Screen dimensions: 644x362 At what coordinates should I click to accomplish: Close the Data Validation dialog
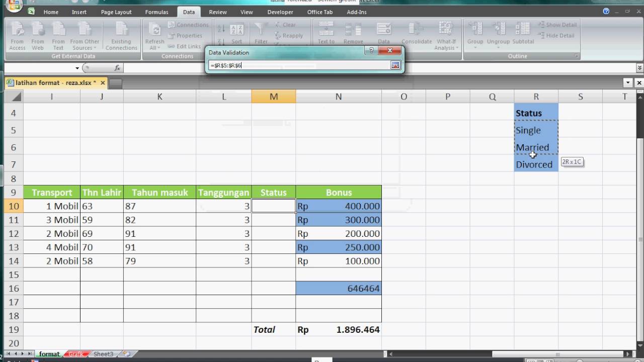390,51
